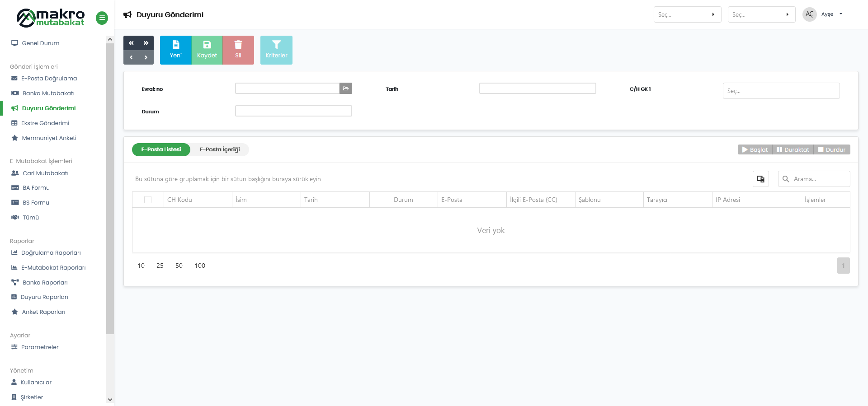Set page size to 50 rows
The image size is (868, 406).
tap(179, 266)
